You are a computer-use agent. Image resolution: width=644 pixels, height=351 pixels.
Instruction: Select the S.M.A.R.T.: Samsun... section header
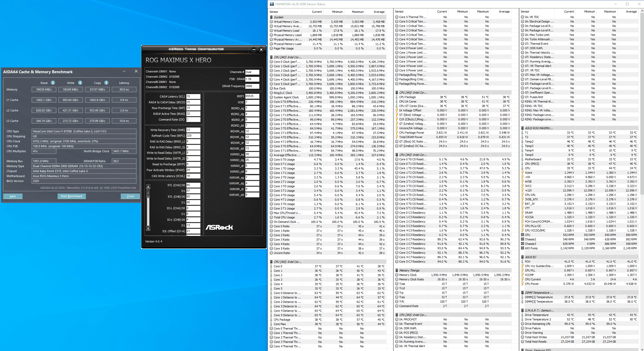pos(539,310)
